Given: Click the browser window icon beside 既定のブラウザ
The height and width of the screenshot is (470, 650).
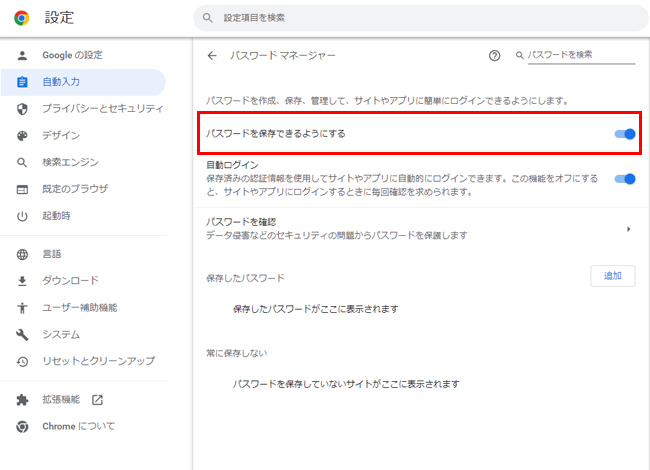Looking at the screenshot, I should point(22,189).
